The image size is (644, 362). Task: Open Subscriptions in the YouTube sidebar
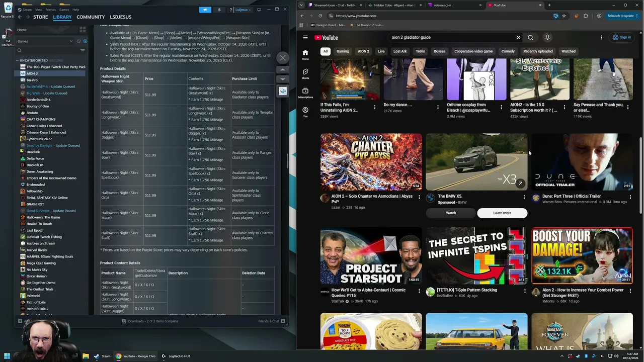click(305, 93)
